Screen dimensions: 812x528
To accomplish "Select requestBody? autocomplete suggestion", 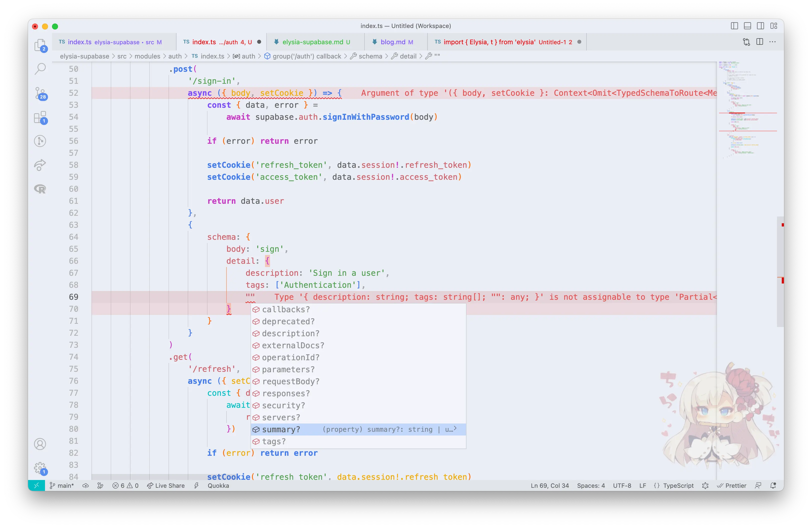I will (358, 381).
